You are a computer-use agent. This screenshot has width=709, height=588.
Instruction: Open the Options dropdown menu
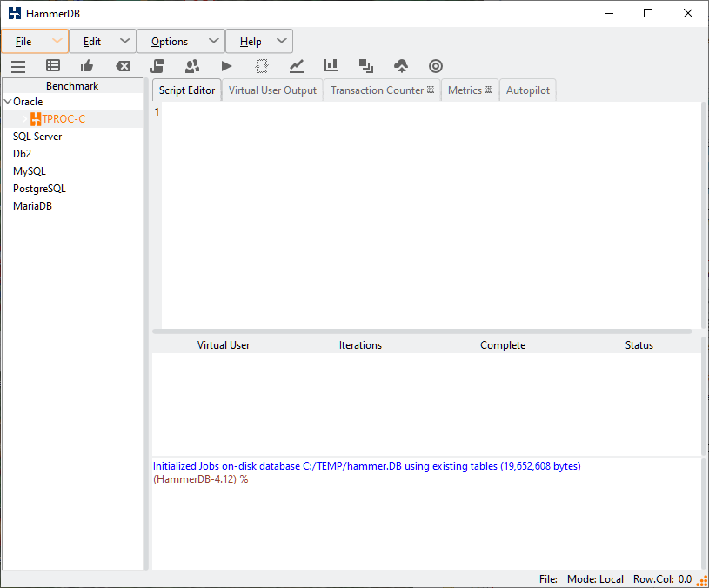tap(171, 41)
